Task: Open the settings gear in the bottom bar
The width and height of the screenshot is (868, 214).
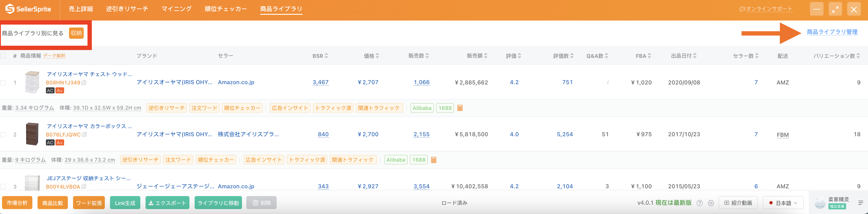Action: pos(711,203)
